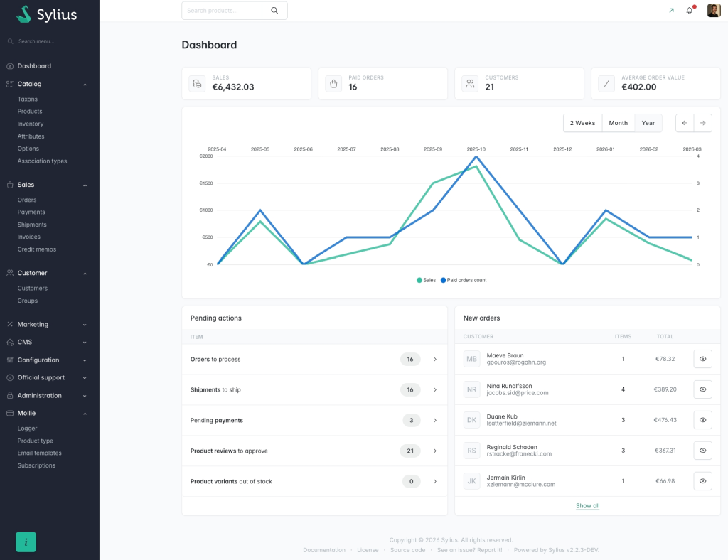The height and width of the screenshot is (560, 728).
Task: Click the search magnifier button in top bar
Action: [x=274, y=11]
